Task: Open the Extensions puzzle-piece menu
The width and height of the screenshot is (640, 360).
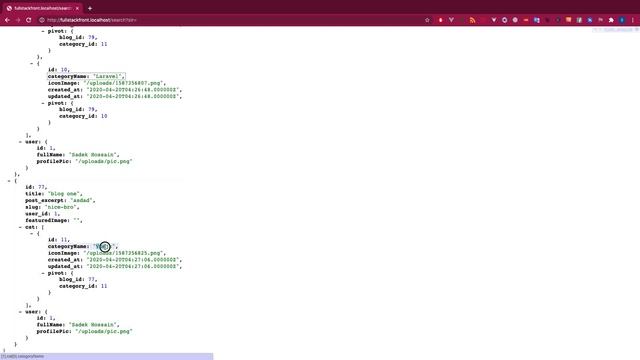Action: (x=611, y=20)
